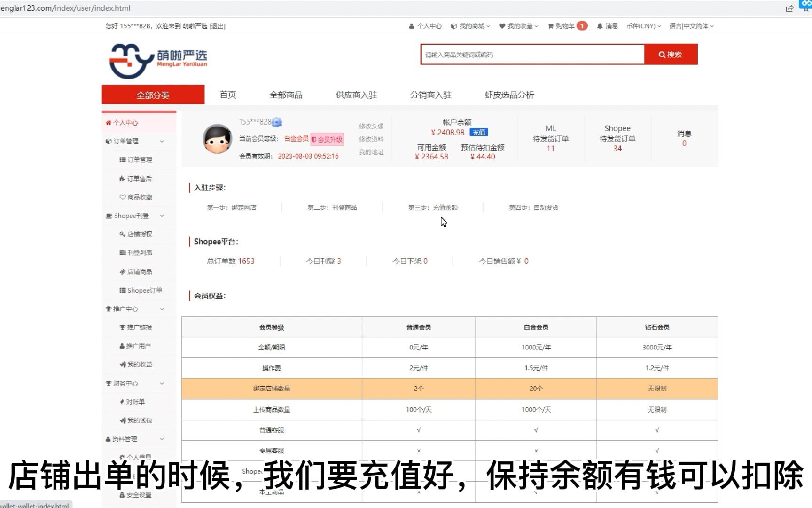
Task: Open 全部分类 menu
Action: [153, 95]
